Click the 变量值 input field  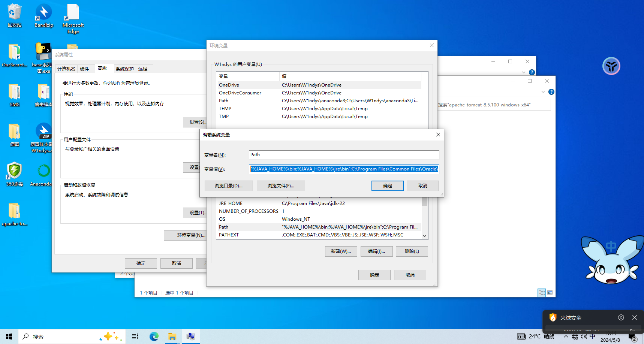coord(344,169)
